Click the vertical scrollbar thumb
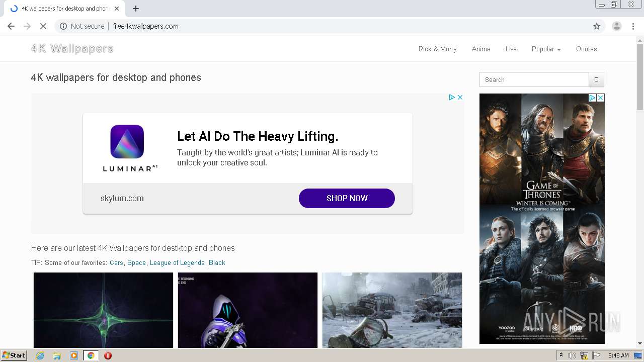644x362 pixels. click(640, 77)
